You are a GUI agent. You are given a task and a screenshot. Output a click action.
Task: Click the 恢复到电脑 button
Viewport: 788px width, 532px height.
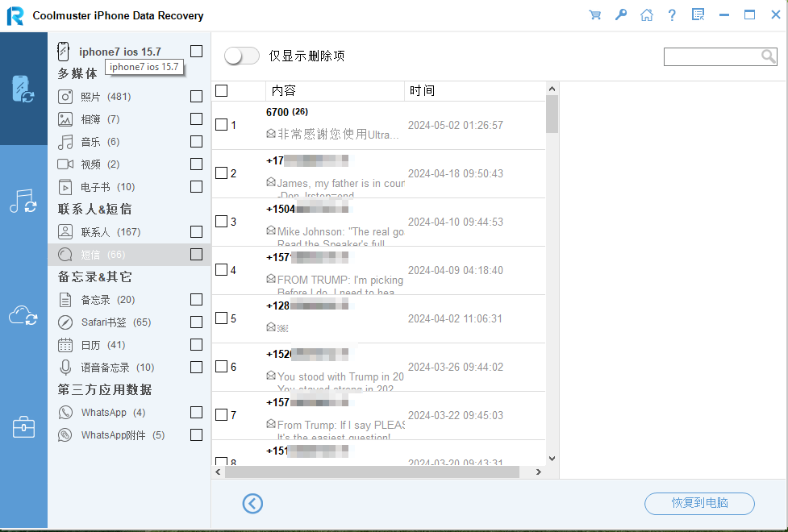click(x=699, y=503)
